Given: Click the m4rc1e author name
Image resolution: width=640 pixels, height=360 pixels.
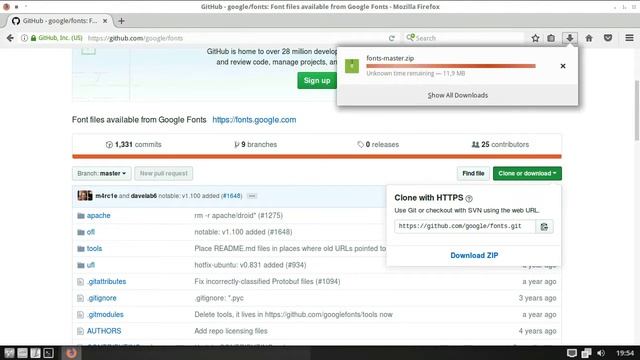Looking at the screenshot, I should pos(106,196).
